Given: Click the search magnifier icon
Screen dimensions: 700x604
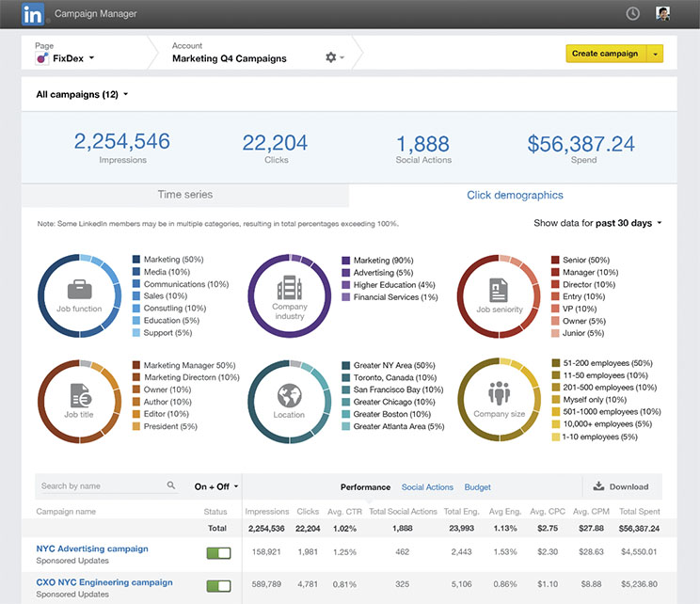Looking at the screenshot, I should (171, 485).
